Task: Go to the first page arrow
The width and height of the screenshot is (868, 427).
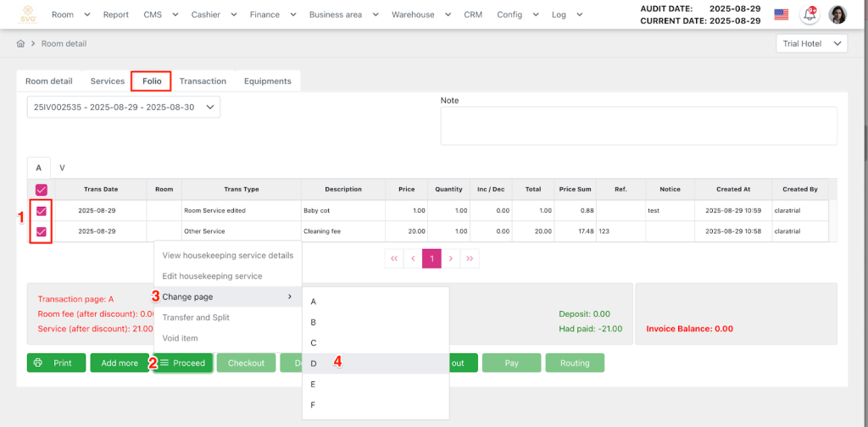Action: (394, 258)
